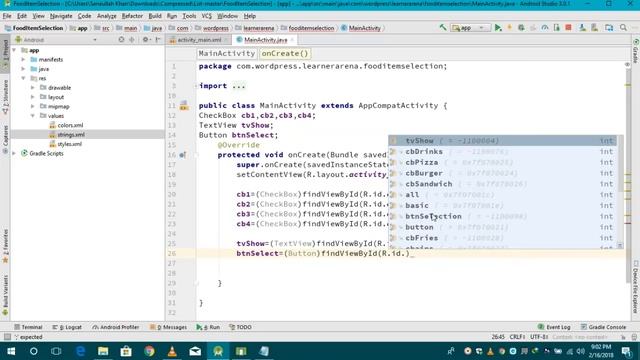
Task: Click the Apply Changes lightning icon
Action: [x=509, y=28]
